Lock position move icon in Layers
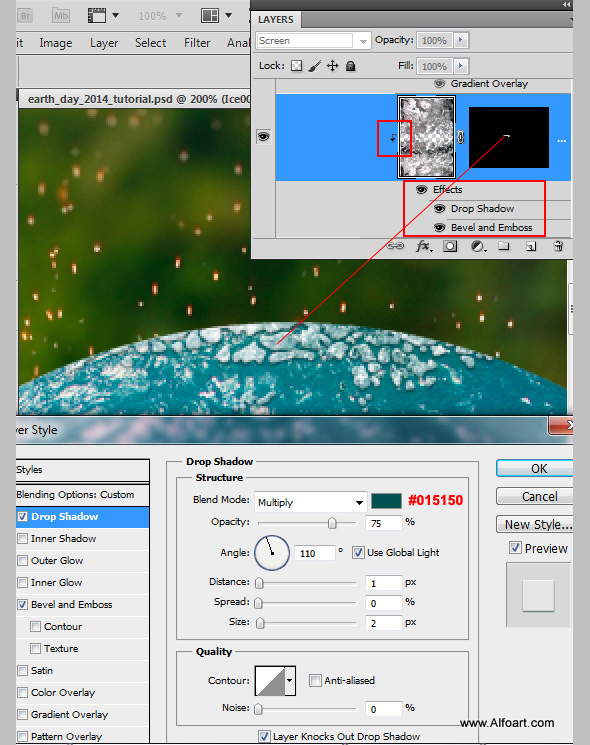Image resolution: width=590 pixels, height=745 pixels. click(333, 66)
